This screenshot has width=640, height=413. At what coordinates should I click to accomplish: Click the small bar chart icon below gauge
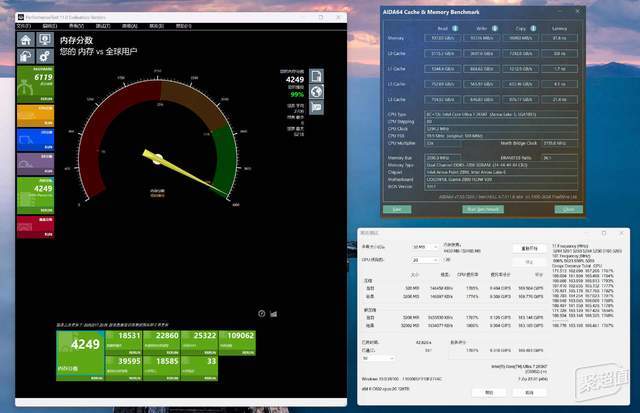point(273,313)
